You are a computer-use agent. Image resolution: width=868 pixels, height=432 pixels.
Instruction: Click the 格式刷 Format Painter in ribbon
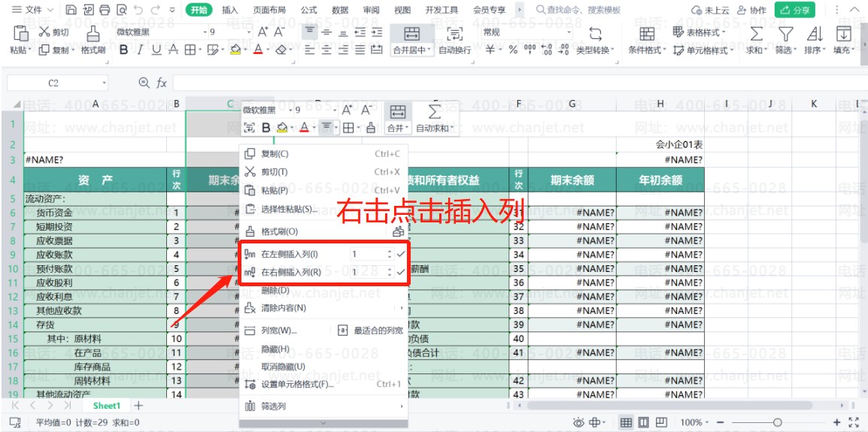(93, 41)
